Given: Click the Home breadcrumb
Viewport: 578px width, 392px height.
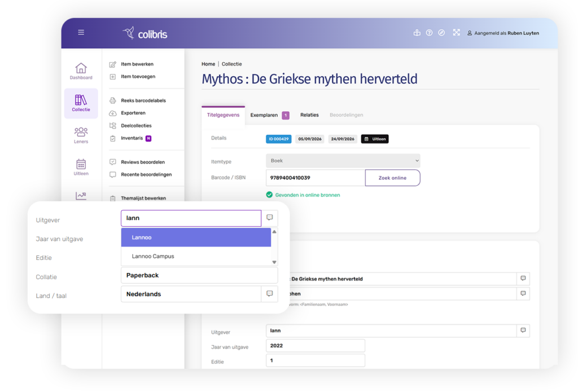Looking at the screenshot, I should [x=208, y=64].
